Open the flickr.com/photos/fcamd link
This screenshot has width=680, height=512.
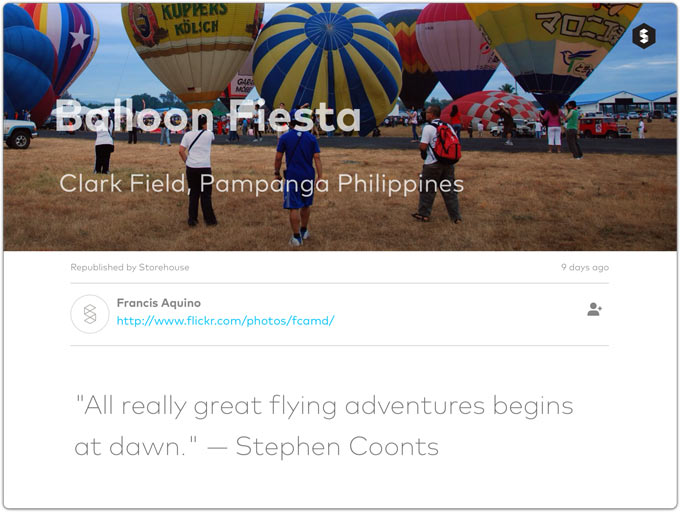click(x=226, y=321)
